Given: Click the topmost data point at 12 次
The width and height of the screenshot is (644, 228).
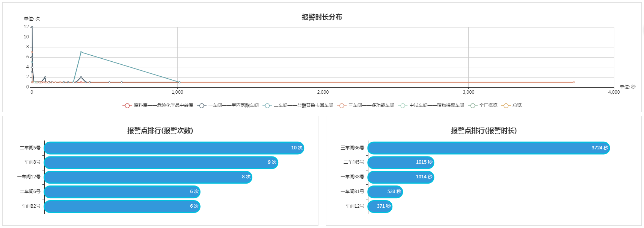Looking at the screenshot, I should pos(32,27).
